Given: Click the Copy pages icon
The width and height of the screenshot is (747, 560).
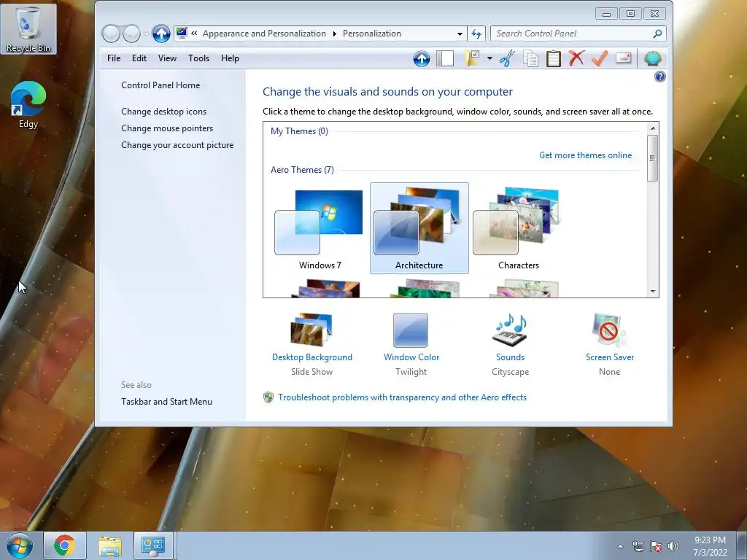Looking at the screenshot, I should point(530,58).
